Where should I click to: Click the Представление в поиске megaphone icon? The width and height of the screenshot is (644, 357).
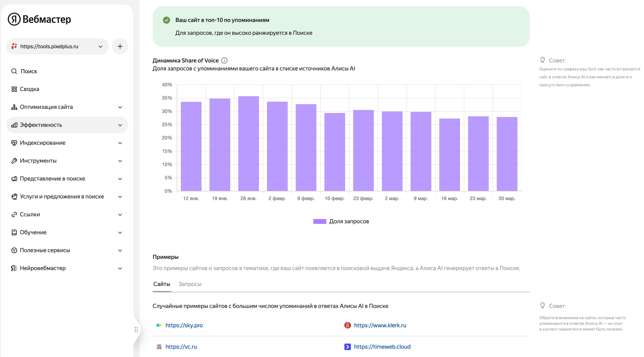point(14,179)
